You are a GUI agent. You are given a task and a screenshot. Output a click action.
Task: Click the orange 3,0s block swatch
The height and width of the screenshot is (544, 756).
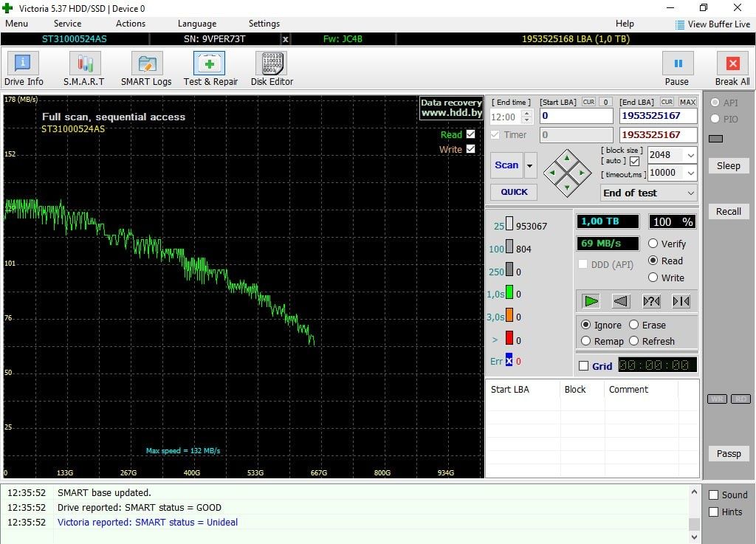(x=509, y=314)
